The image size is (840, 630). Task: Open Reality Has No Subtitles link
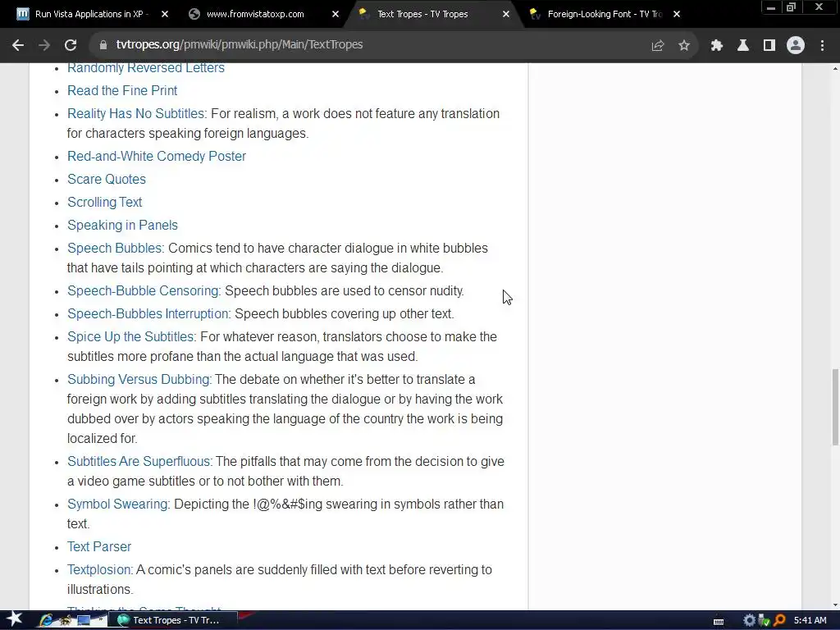tap(135, 113)
